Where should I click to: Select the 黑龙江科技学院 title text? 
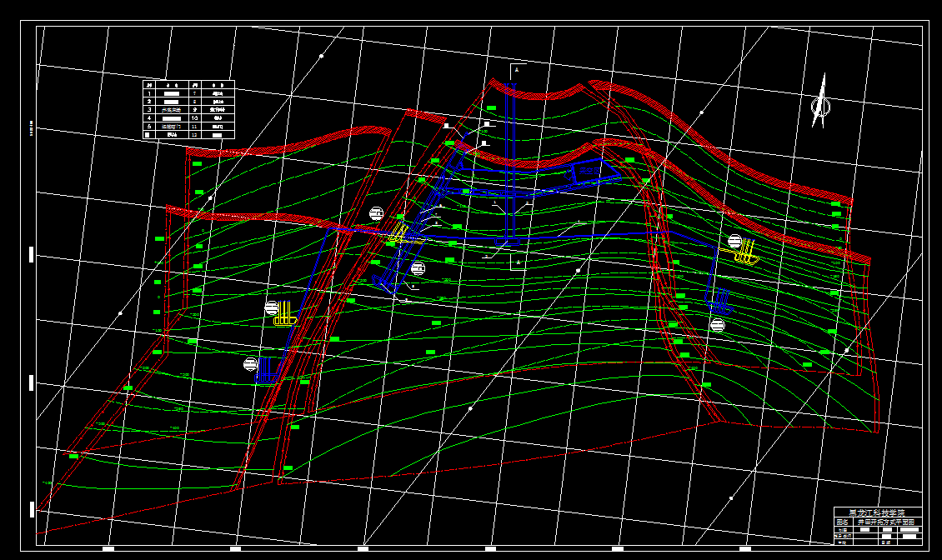pyautogui.click(x=877, y=512)
